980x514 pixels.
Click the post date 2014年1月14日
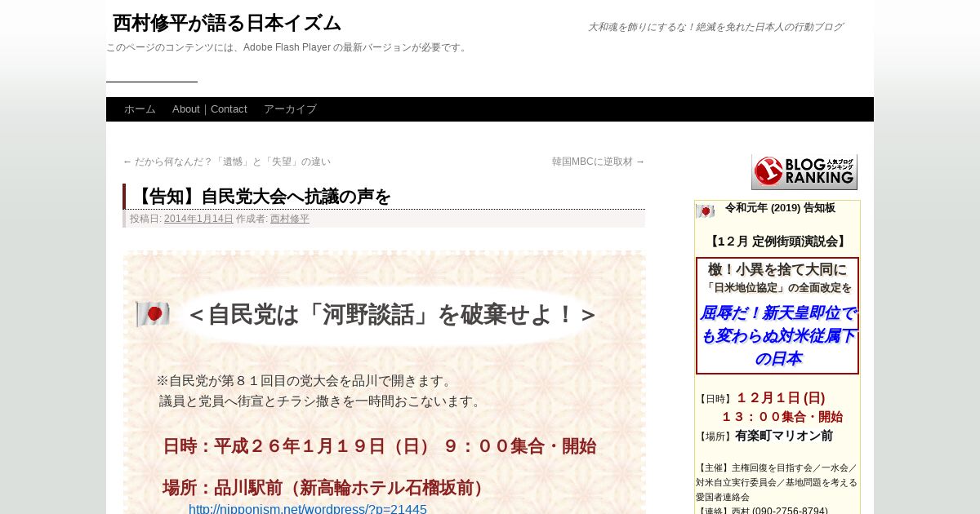tap(198, 219)
